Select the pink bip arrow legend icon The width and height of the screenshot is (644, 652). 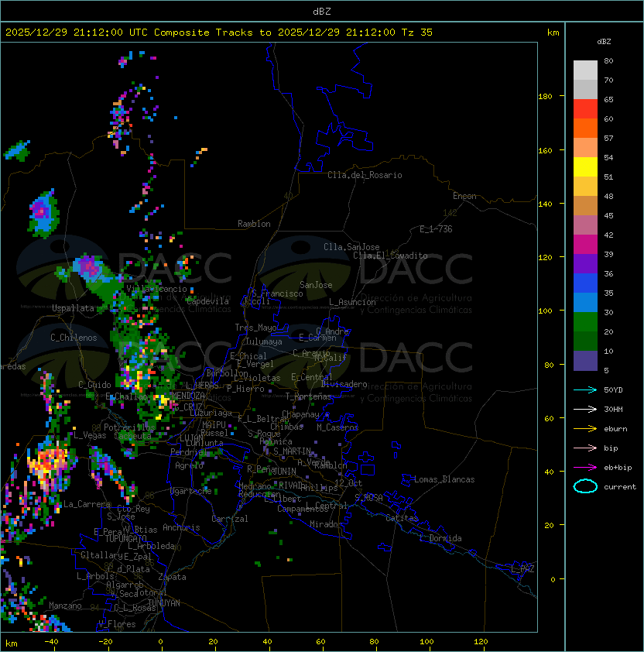[585, 448]
